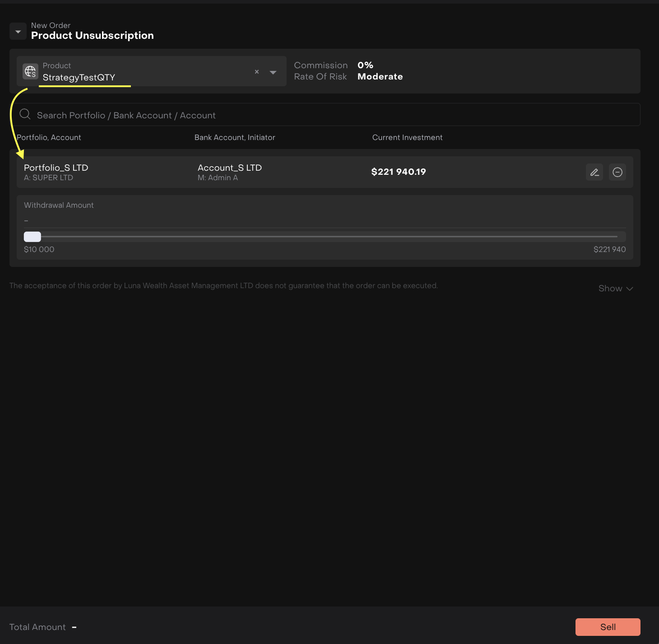Screen dimensions: 659x644
Task: Select the Portfolio_S LTD entry
Action: (56, 168)
